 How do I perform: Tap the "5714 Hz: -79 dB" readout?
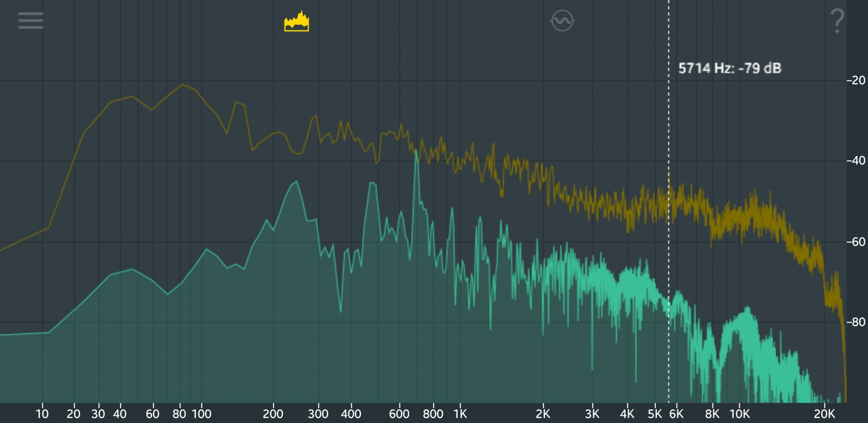click(x=729, y=68)
